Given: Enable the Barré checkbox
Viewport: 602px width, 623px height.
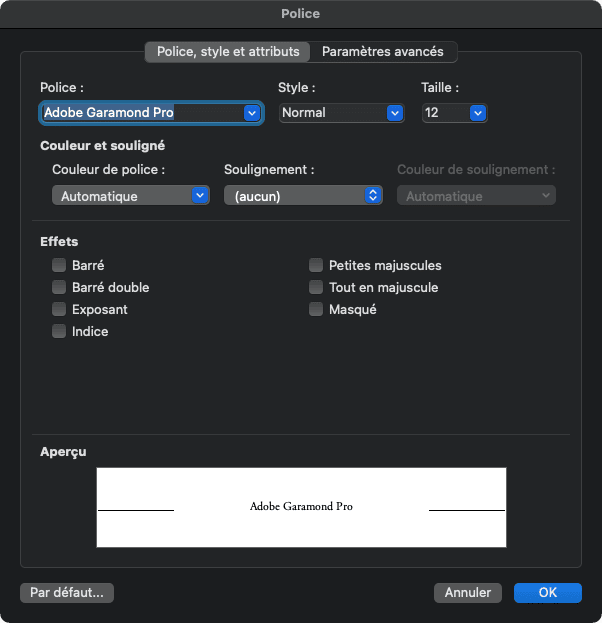Looking at the screenshot, I should click(x=59, y=265).
